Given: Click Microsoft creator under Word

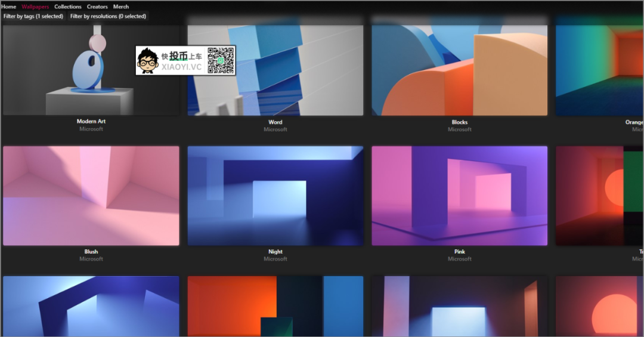Looking at the screenshot, I should (275, 129).
